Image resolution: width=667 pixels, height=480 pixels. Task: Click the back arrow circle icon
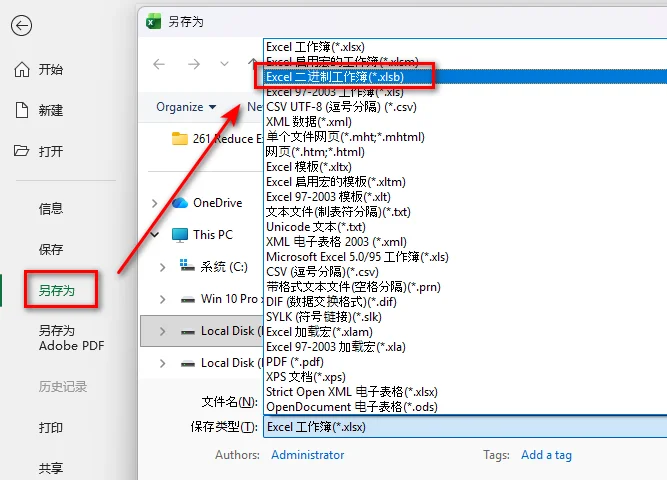(21, 26)
